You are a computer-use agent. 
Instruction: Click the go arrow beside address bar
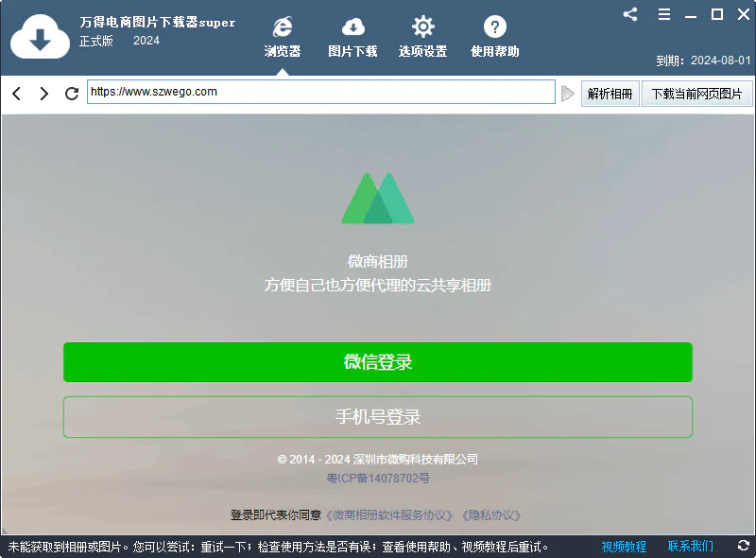568,94
